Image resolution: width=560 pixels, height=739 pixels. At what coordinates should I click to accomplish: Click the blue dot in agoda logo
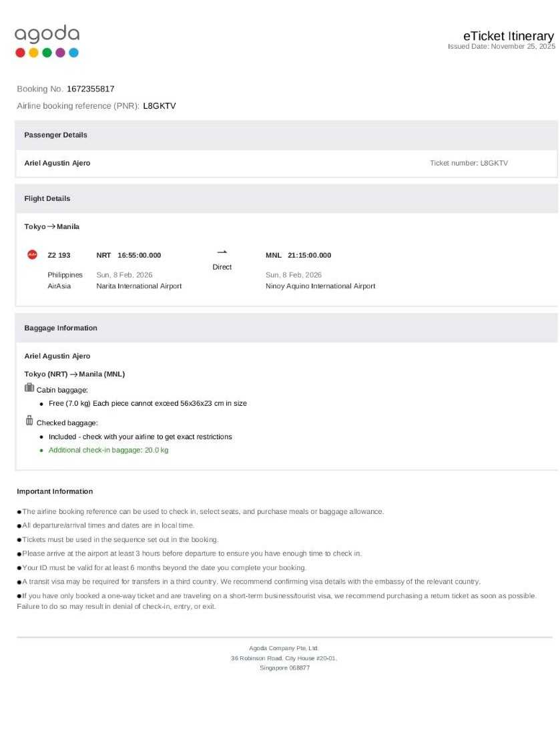[x=73, y=53]
